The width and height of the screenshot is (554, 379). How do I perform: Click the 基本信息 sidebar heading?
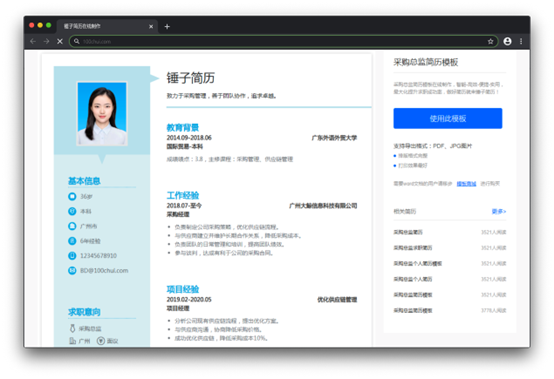pos(84,181)
